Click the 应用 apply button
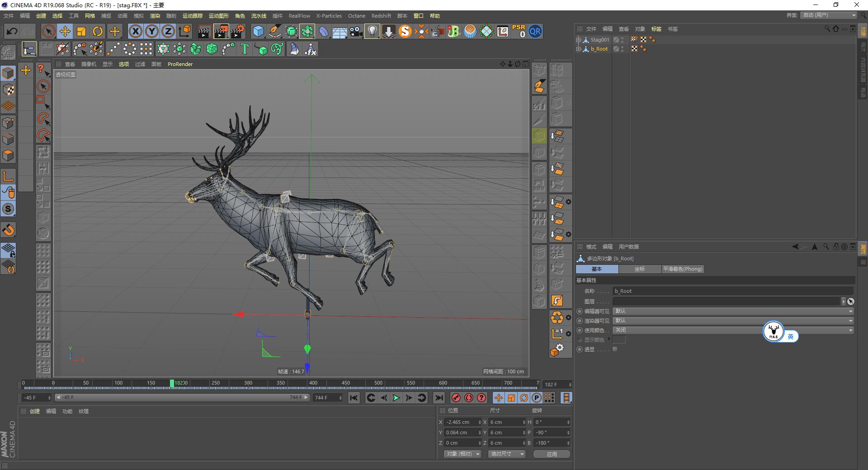 (x=552, y=454)
